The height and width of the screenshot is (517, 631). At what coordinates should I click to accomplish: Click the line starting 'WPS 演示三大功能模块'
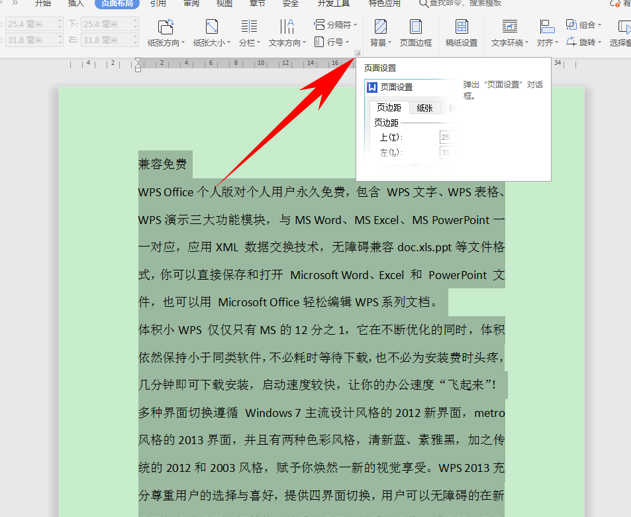click(x=321, y=220)
